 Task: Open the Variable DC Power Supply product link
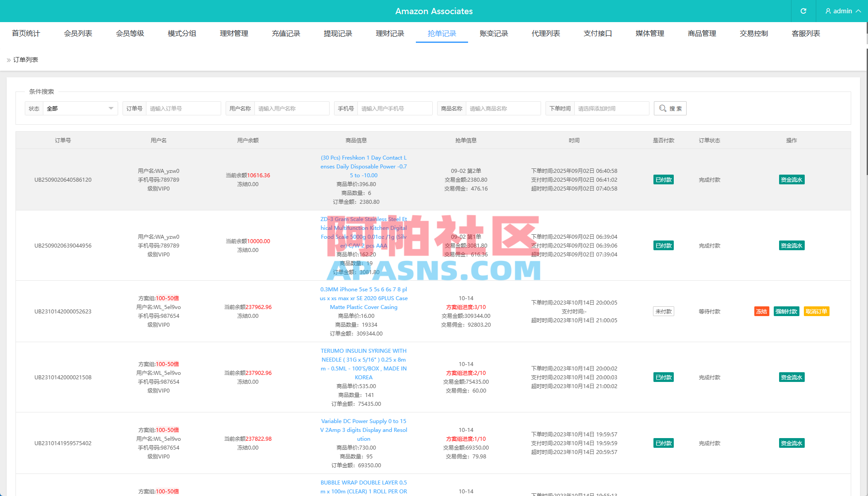[364, 430]
